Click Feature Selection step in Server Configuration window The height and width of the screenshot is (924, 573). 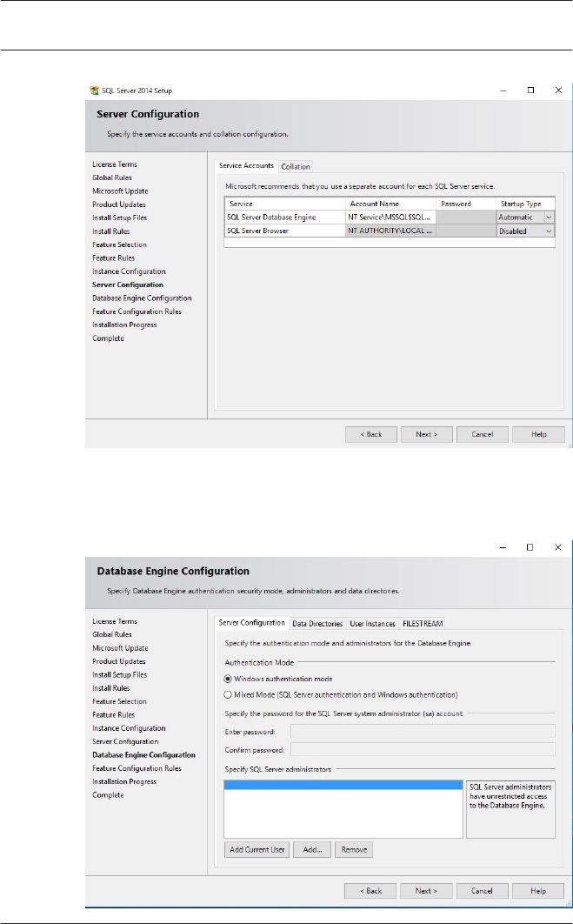[119, 244]
